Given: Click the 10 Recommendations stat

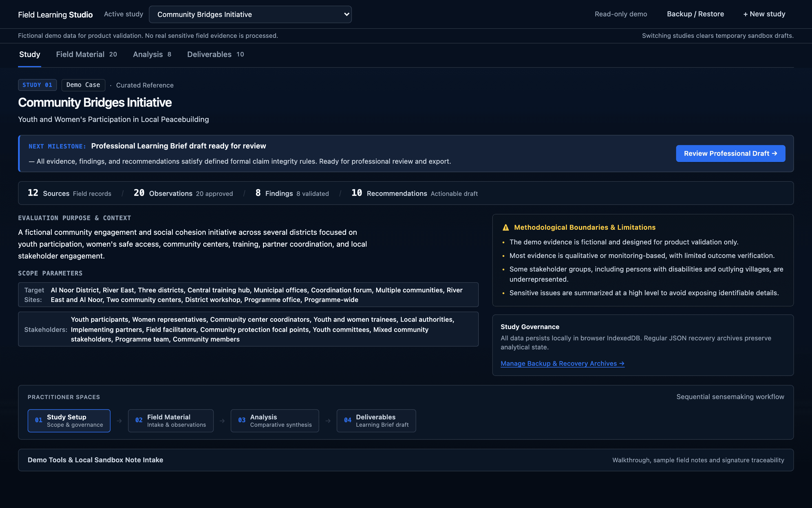Looking at the screenshot, I should pos(414,193).
